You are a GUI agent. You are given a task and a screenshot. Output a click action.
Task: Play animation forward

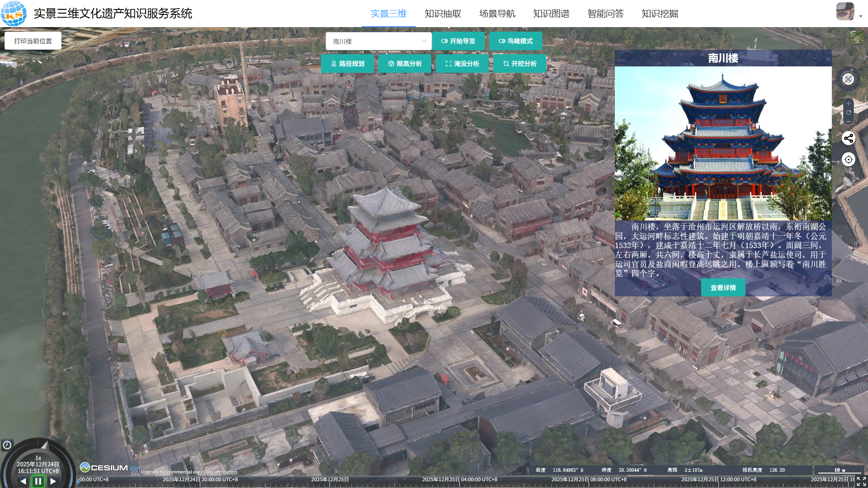point(53,481)
